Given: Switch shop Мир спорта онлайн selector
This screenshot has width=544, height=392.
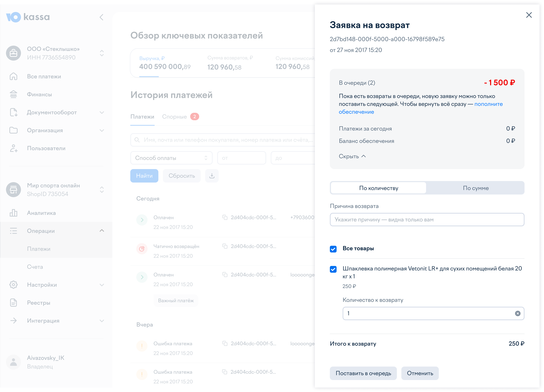Looking at the screenshot, I should (102, 190).
